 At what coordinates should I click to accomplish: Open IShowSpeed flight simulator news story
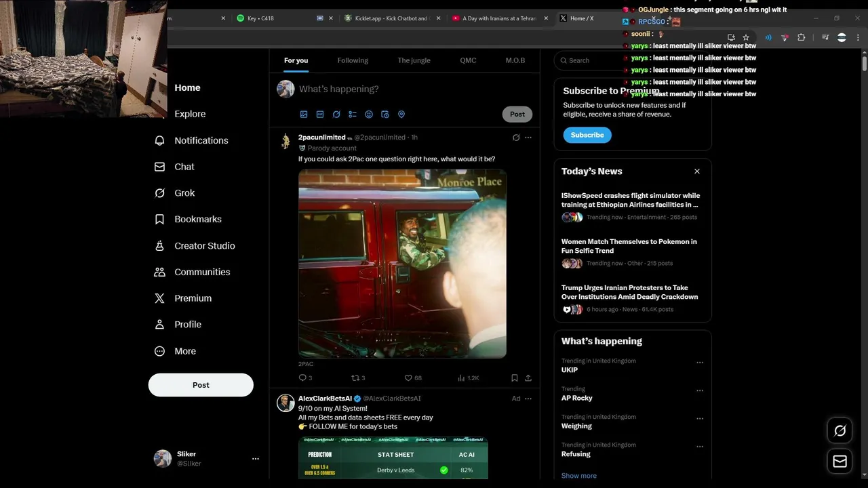click(x=631, y=200)
